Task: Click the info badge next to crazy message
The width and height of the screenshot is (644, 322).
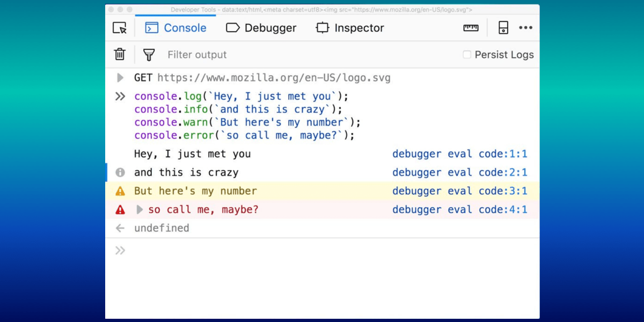Action: pos(120,172)
